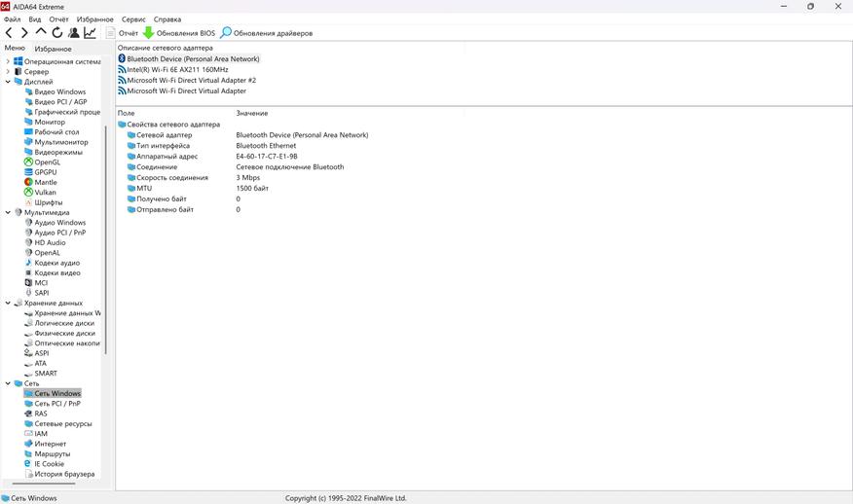Switch to the Избранное sidebar tab
Image resolution: width=853 pixels, height=504 pixels.
53,49
